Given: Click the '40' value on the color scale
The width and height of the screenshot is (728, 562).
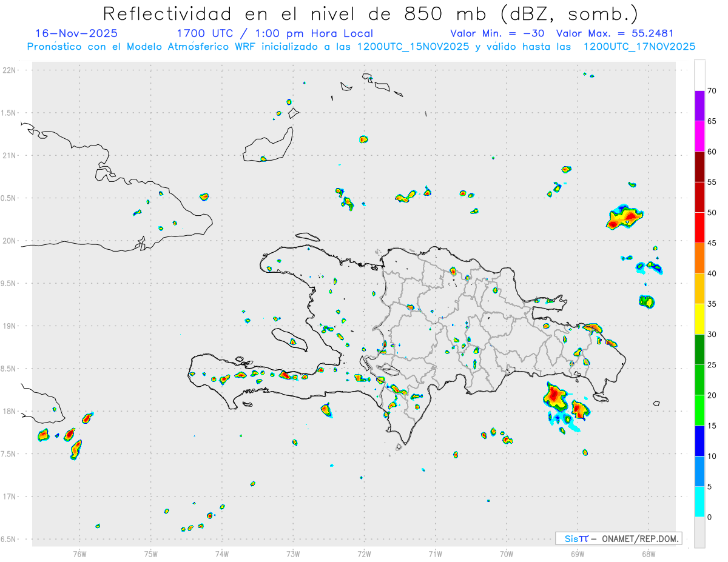Looking at the screenshot, I should click(712, 273).
